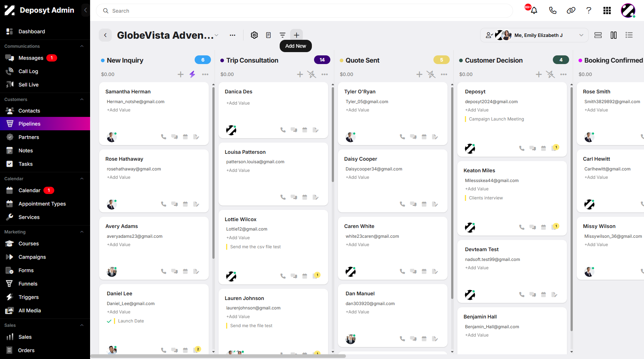Open message icon on Danica Des card

click(x=294, y=130)
